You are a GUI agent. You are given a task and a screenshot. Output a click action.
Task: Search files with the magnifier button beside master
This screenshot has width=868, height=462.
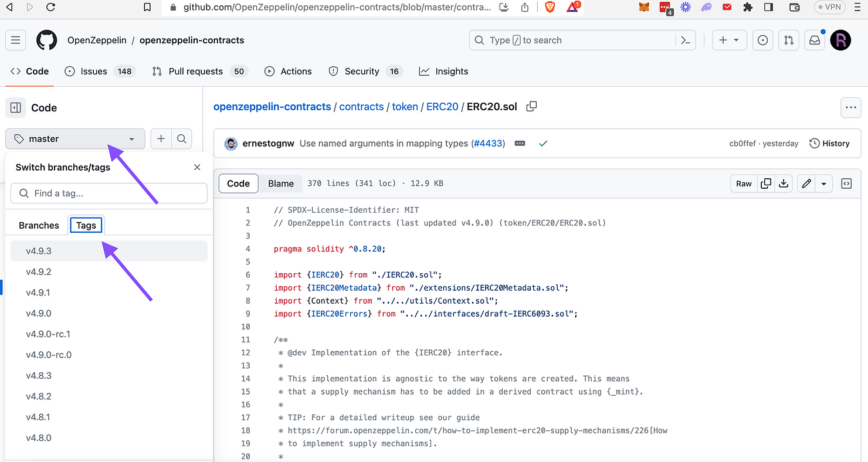(x=182, y=139)
